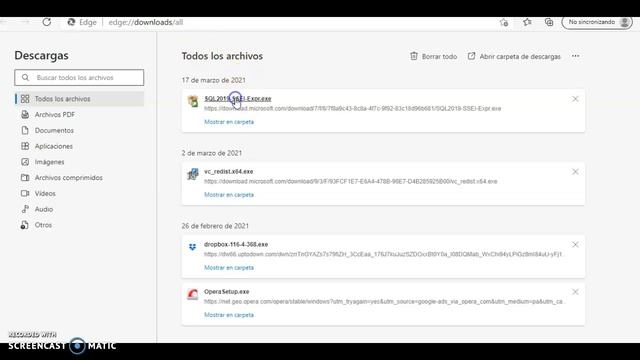Remove vc_redist.x64.exe from the list
The width and height of the screenshot is (640, 360).
click(x=575, y=172)
